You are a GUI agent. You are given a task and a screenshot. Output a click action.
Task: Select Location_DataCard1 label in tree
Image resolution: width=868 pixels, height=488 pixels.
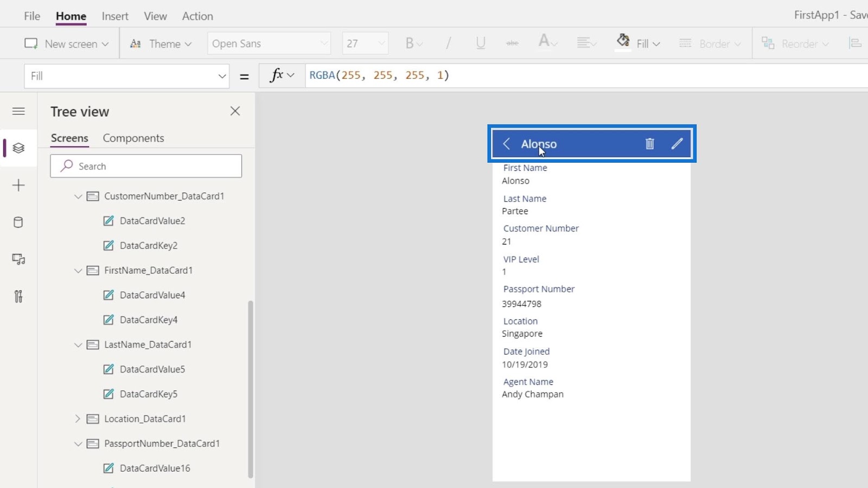click(x=145, y=419)
